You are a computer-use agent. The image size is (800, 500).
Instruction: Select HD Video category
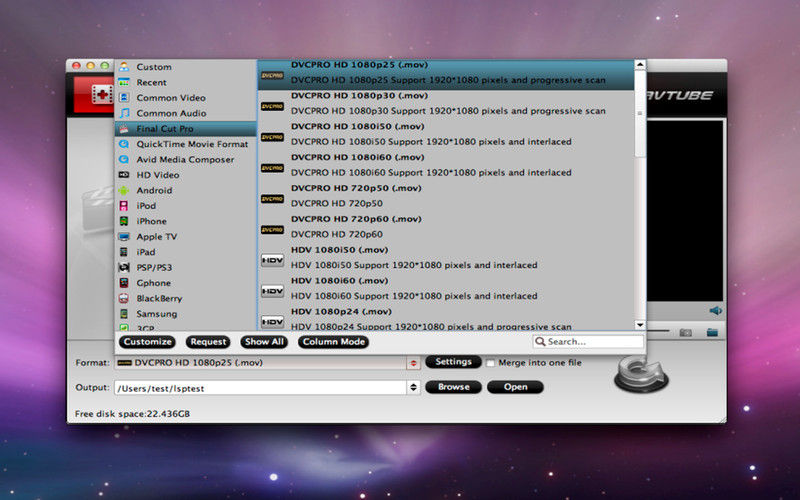(x=186, y=174)
